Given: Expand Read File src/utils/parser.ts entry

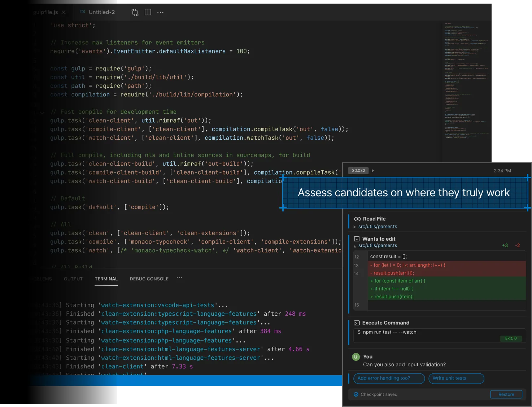Looking at the screenshot, I should pos(355,227).
